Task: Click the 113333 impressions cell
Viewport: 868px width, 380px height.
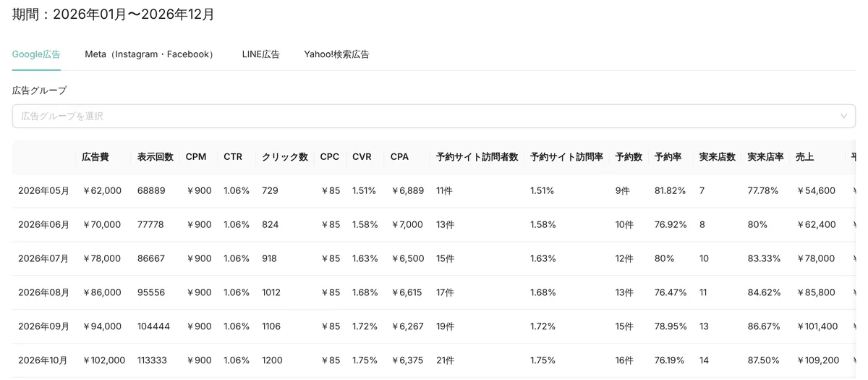Action: point(153,360)
